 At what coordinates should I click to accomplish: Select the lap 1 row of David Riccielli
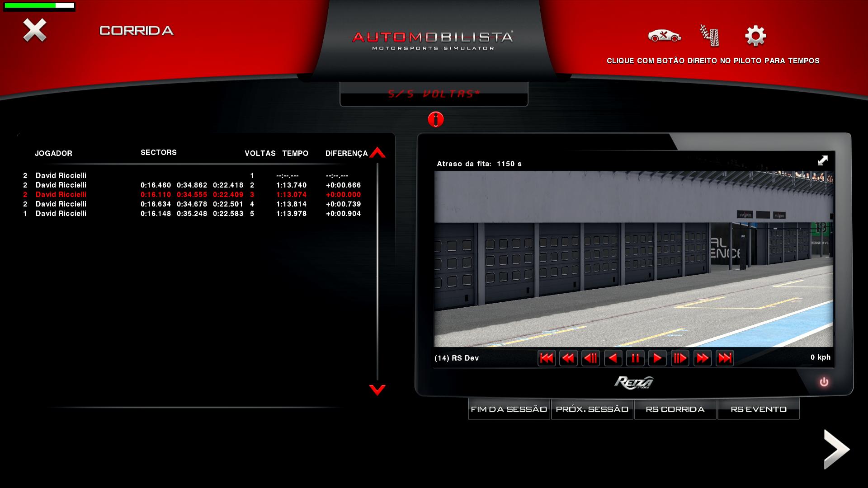pyautogui.click(x=192, y=175)
